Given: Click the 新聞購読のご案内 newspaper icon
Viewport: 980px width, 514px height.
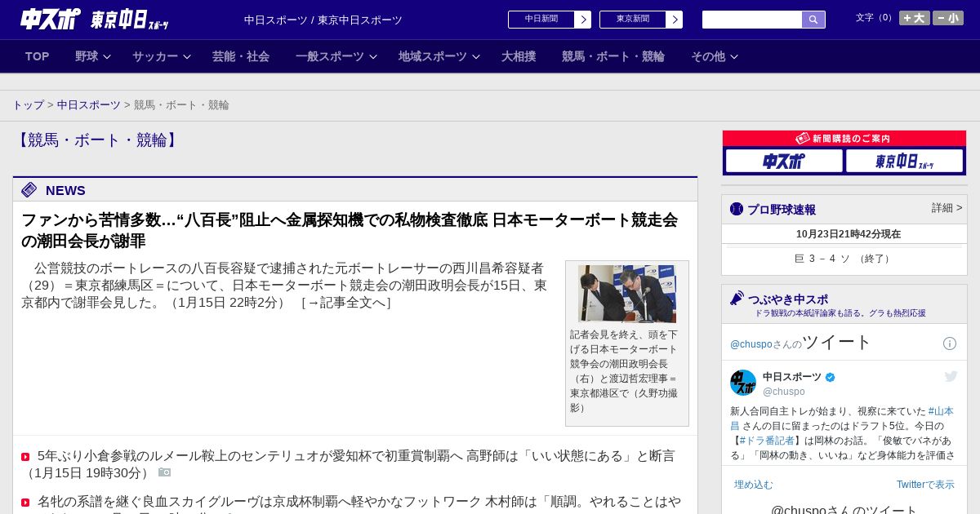Looking at the screenshot, I should click(x=803, y=139).
